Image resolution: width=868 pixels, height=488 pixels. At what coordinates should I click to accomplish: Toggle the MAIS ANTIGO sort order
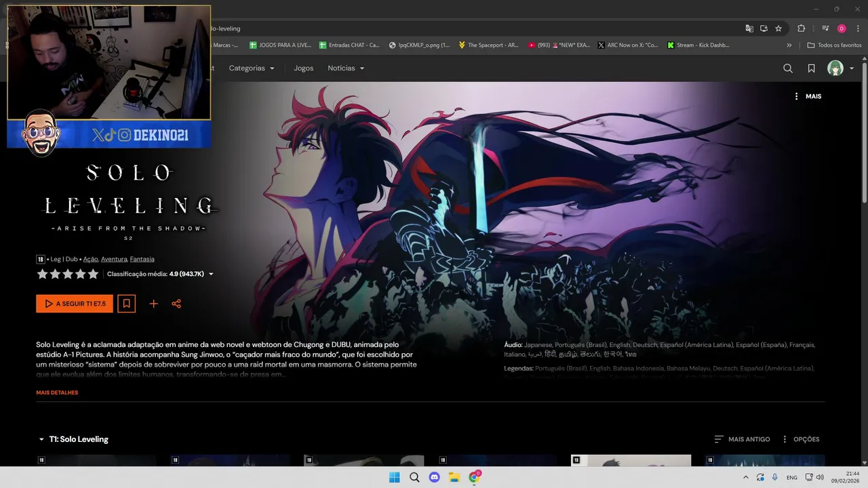pos(742,439)
